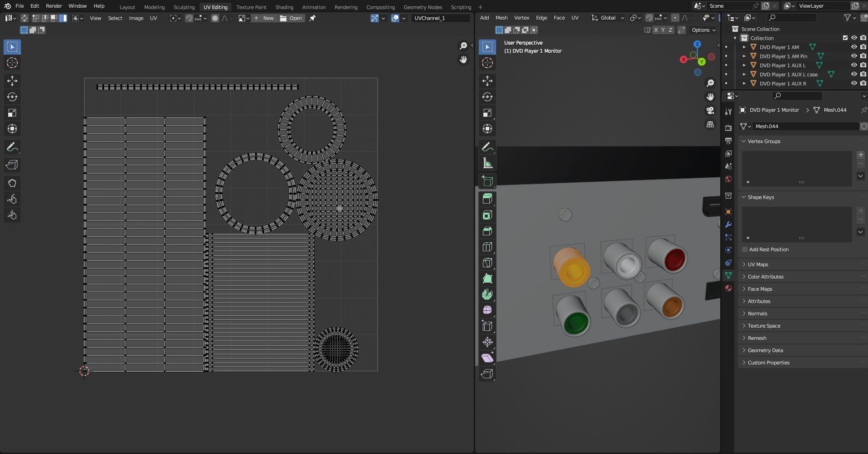
Task: Select the Move tool in UV editor
Action: (x=12, y=81)
